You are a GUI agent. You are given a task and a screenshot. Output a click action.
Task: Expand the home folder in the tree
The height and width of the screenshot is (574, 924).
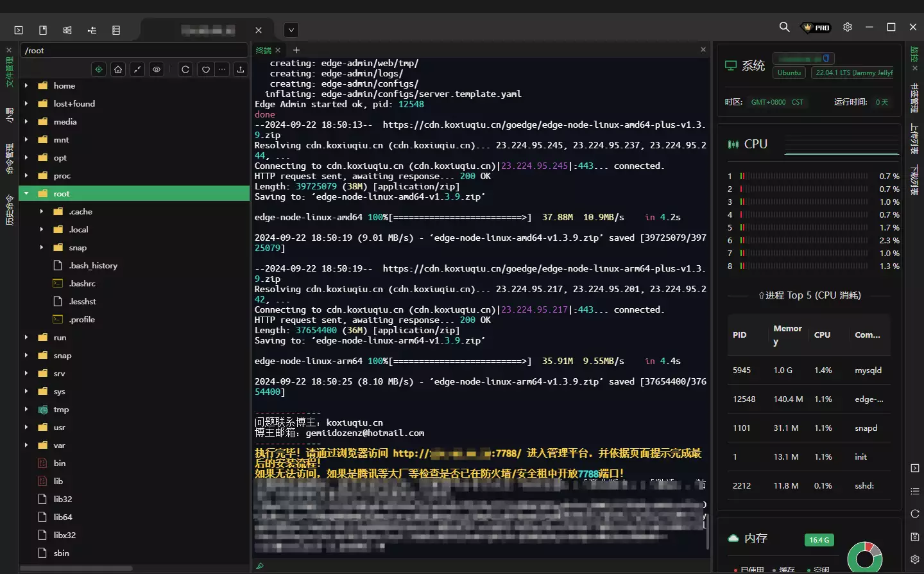click(26, 85)
